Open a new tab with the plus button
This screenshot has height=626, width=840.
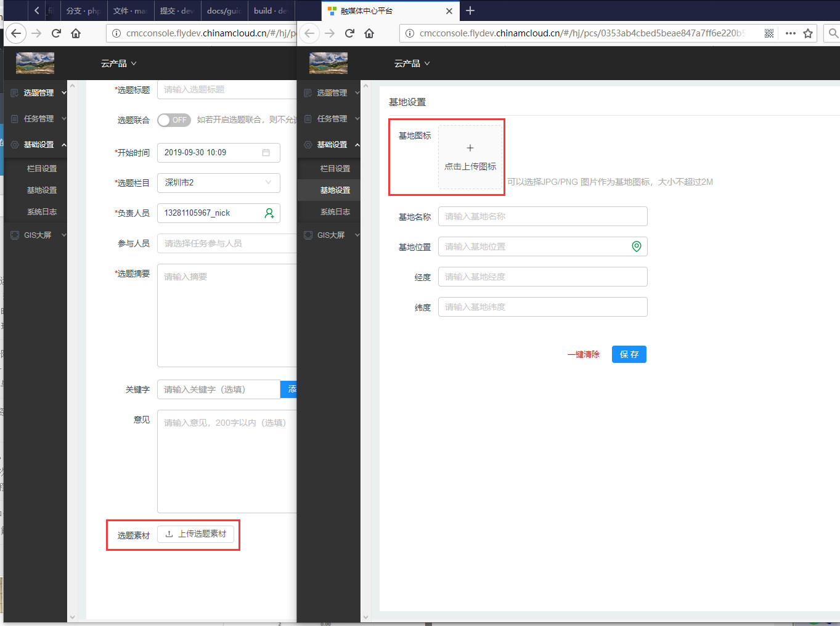[470, 10]
